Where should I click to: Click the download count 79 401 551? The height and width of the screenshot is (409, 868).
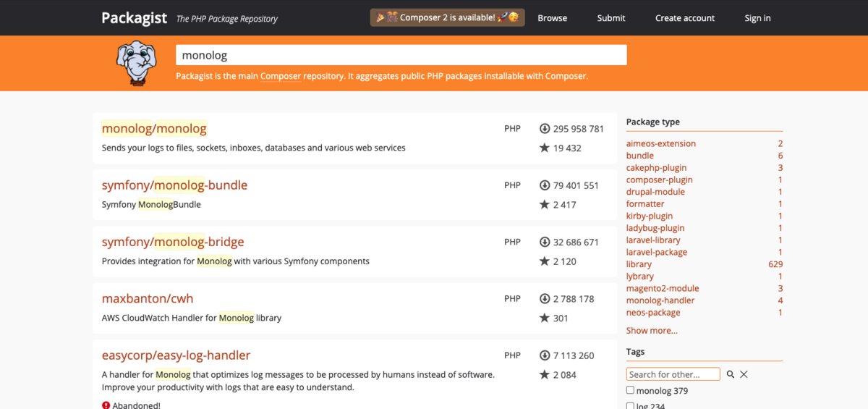[576, 185]
